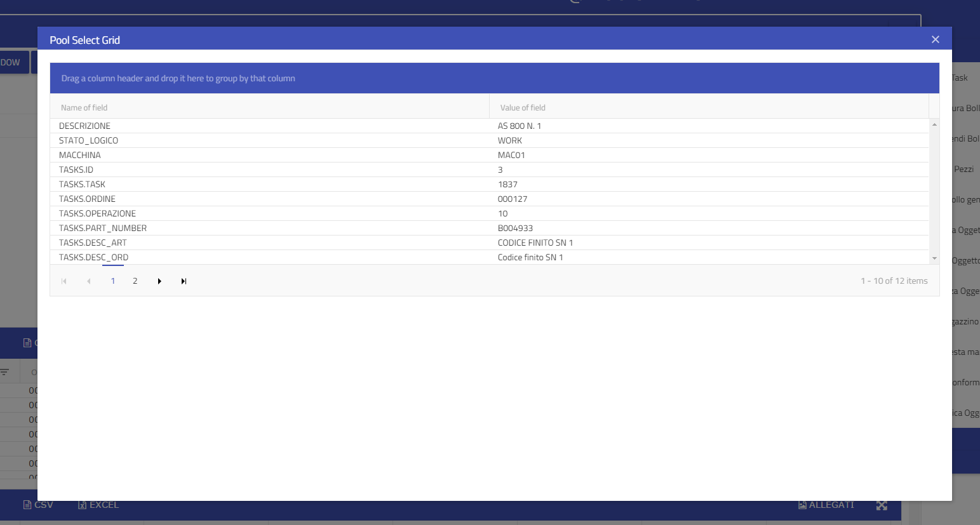Open ALLEGATI in the background page

826,505
